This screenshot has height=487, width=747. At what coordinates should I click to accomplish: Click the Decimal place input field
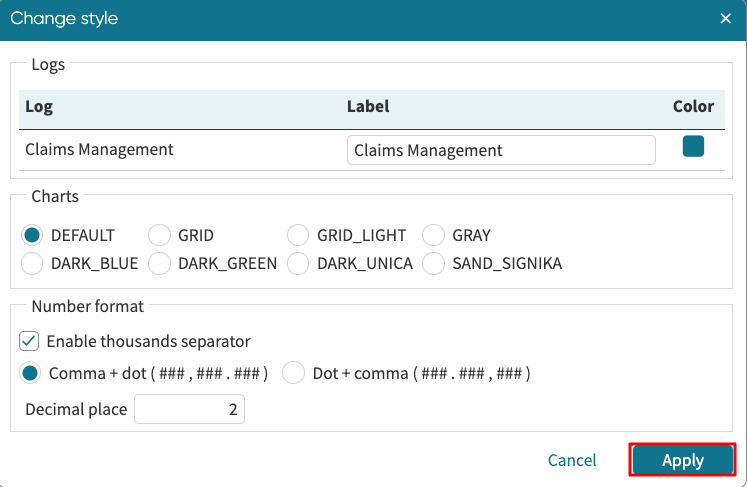(x=189, y=410)
